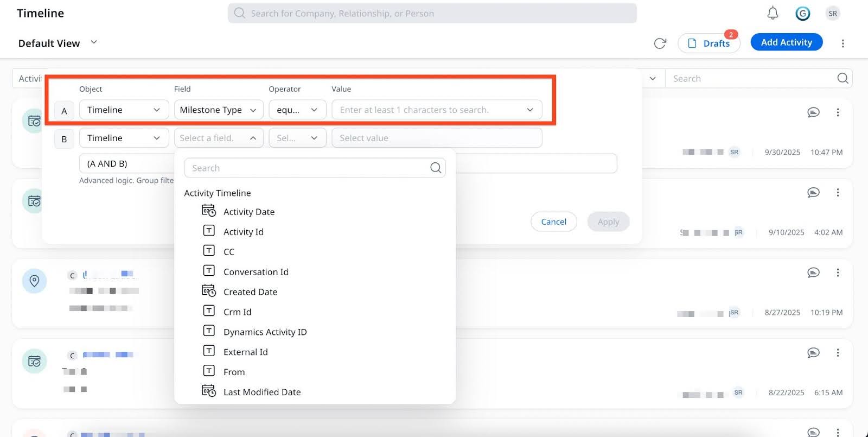This screenshot has width=868, height=437.
Task: Cancel the filter dialog
Action: click(x=553, y=221)
